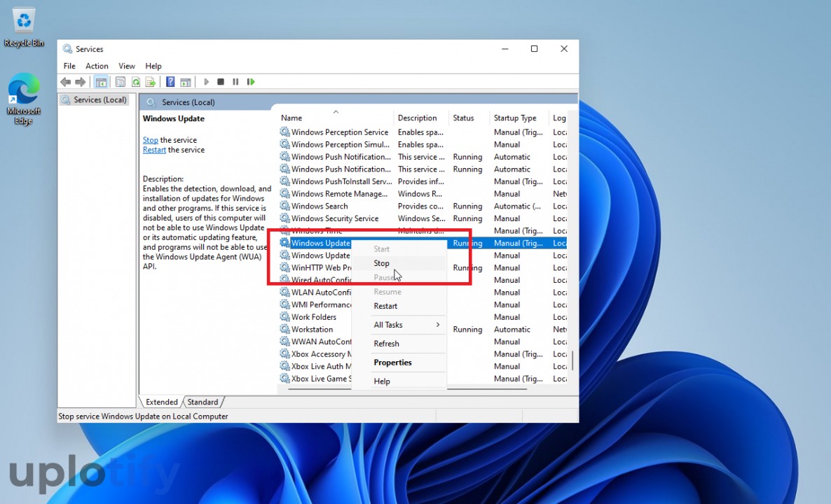The image size is (831, 504).
Task: Click the Stop Service square icon
Action: click(x=221, y=82)
